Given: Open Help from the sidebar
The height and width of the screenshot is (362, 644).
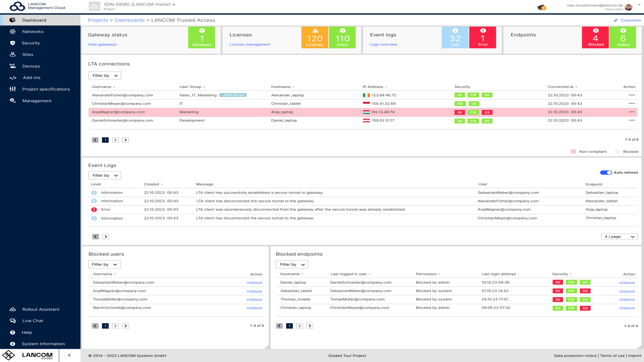Looking at the screenshot, I should tap(27, 332).
